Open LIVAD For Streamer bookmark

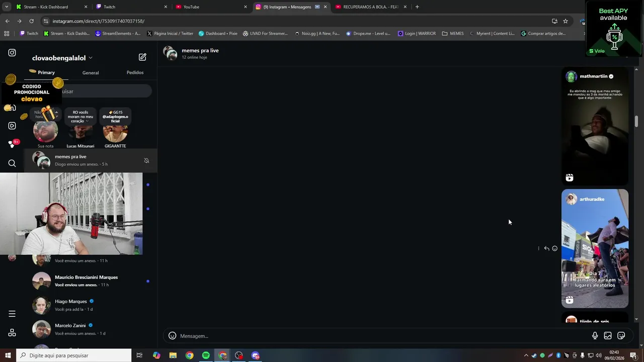[x=265, y=34]
